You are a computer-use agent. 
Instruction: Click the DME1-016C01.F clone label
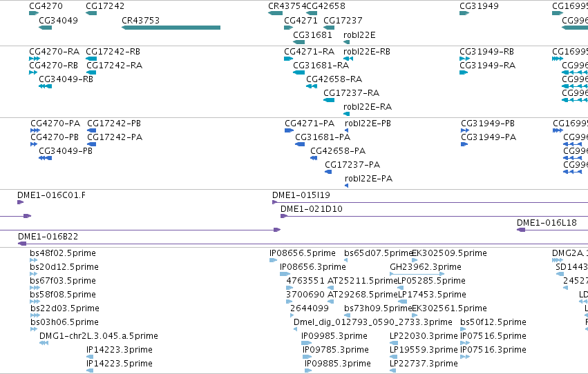51,195
